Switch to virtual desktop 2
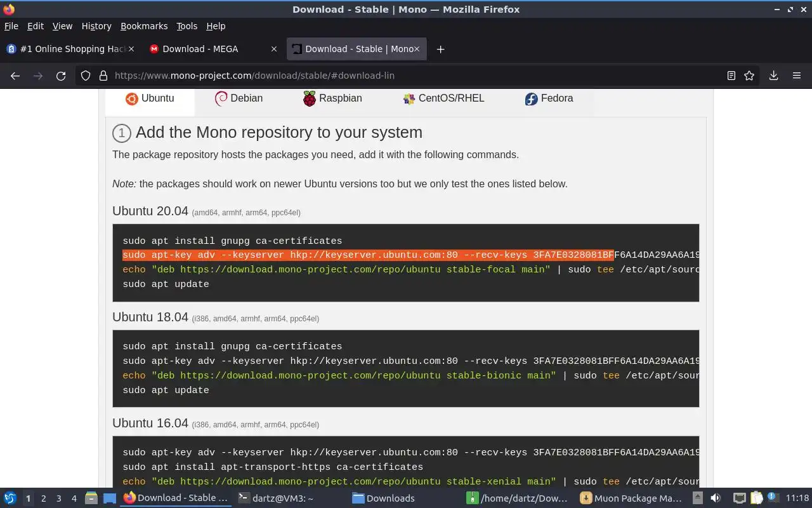This screenshot has height=508, width=812. coord(43,498)
